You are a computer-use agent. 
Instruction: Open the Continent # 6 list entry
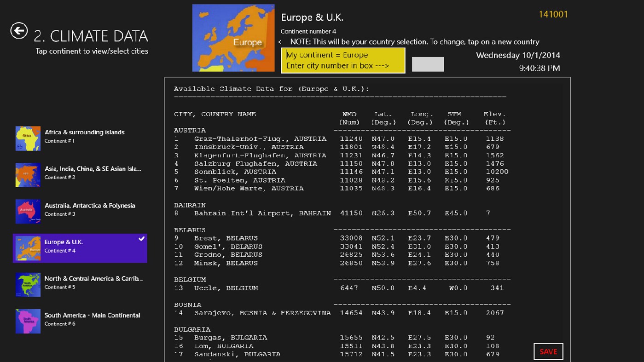(x=80, y=321)
